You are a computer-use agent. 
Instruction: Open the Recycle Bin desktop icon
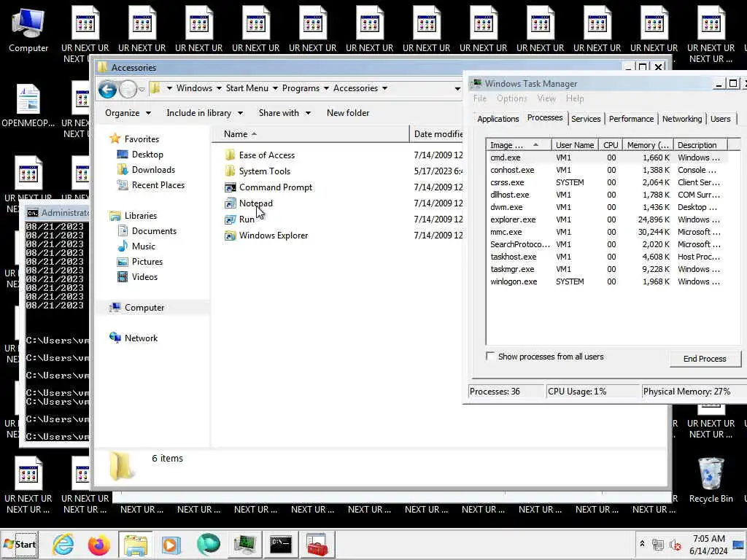point(711,480)
